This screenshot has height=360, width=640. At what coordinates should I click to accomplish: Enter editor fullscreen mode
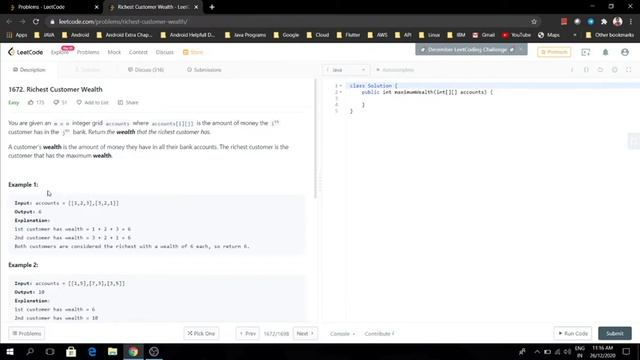(x=629, y=70)
